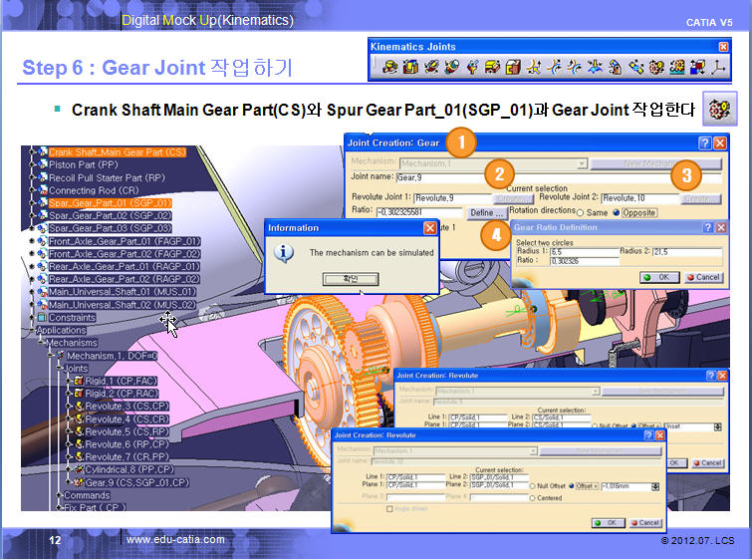
Task: Click the Offset value stepper arrows
Action: [655, 485]
